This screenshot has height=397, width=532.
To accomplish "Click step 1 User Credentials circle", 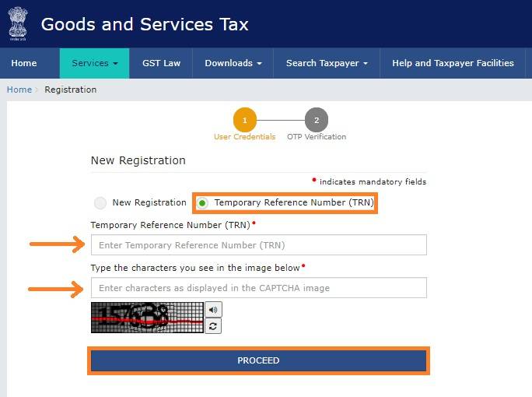I will (245, 120).
